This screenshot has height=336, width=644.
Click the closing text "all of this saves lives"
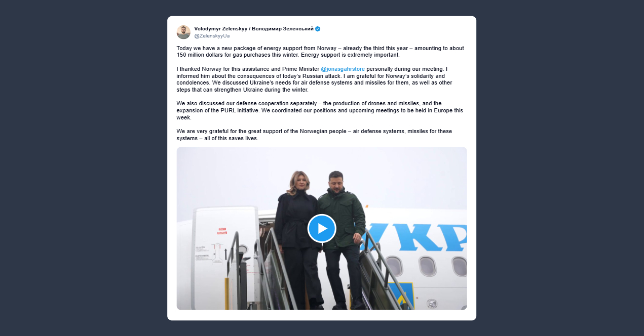click(x=228, y=138)
